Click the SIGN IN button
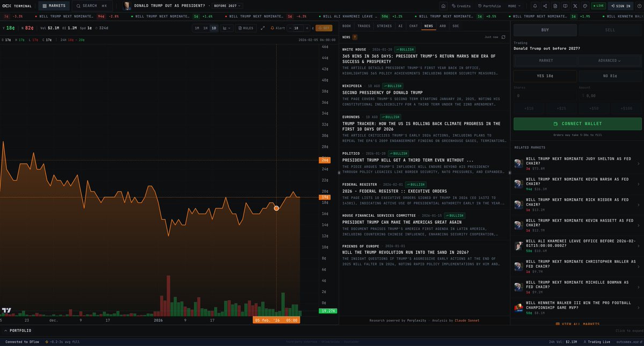 (x=620, y=6)
